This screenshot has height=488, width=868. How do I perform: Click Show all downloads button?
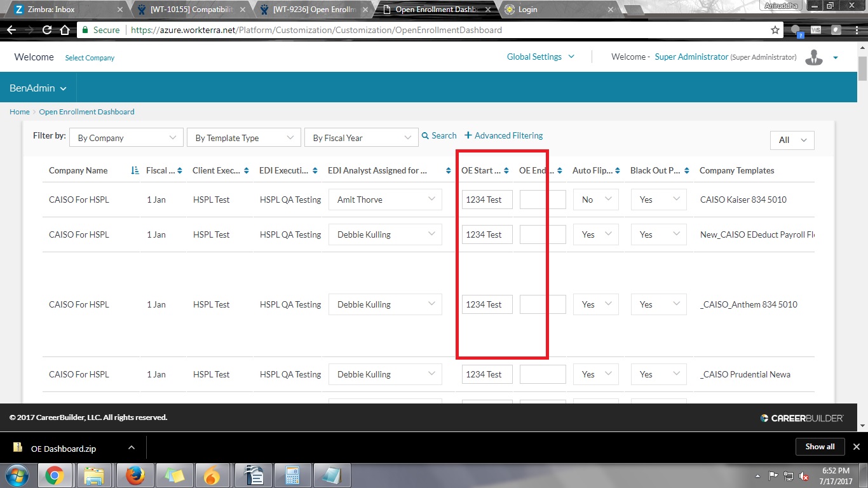820,447
